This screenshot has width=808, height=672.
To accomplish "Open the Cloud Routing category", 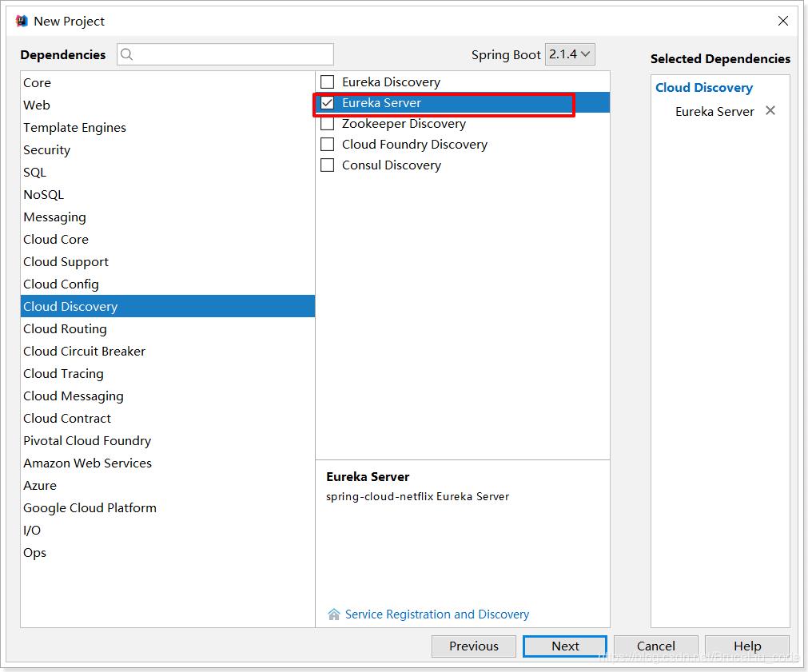I will point(168,328).
